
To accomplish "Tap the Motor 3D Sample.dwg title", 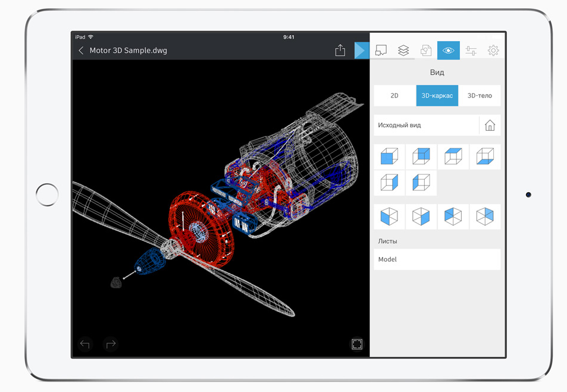I will (129, 51).
